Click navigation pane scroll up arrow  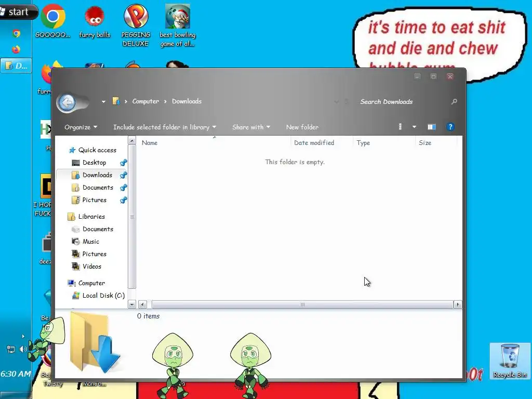[132, 140]
